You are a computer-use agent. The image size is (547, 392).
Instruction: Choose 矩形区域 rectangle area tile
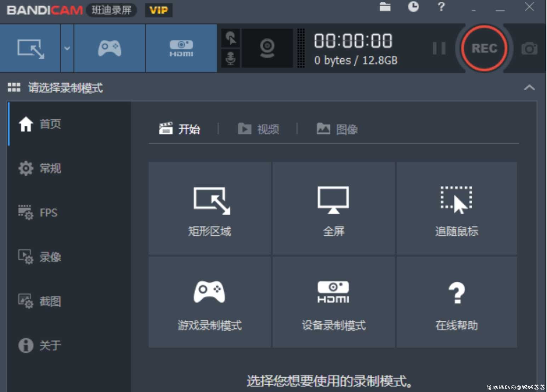pos(210,208)
